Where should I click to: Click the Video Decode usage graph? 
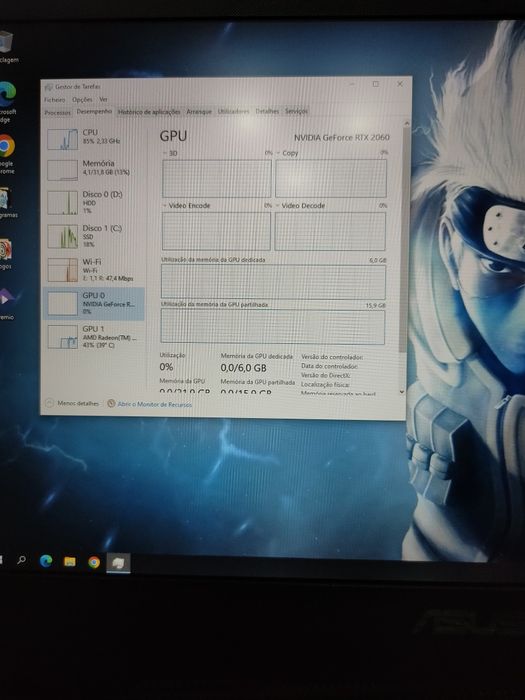(330, 231)
